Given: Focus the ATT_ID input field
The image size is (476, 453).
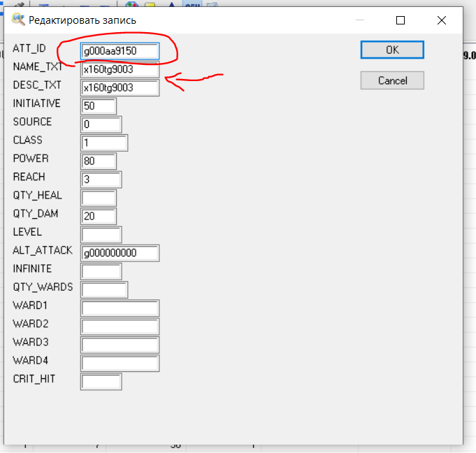Looking at the screenshot, I should coord(120,51).
